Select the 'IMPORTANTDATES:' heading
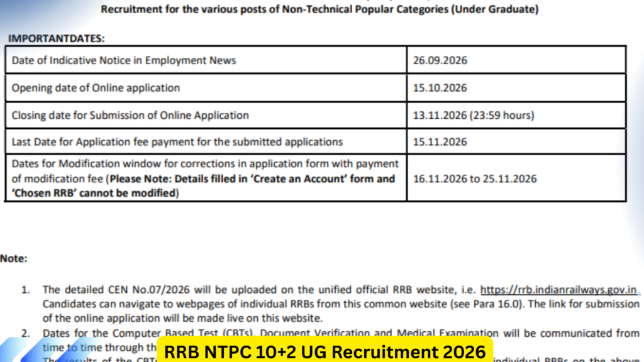The image size is (644, 362). tap(56, 38)
